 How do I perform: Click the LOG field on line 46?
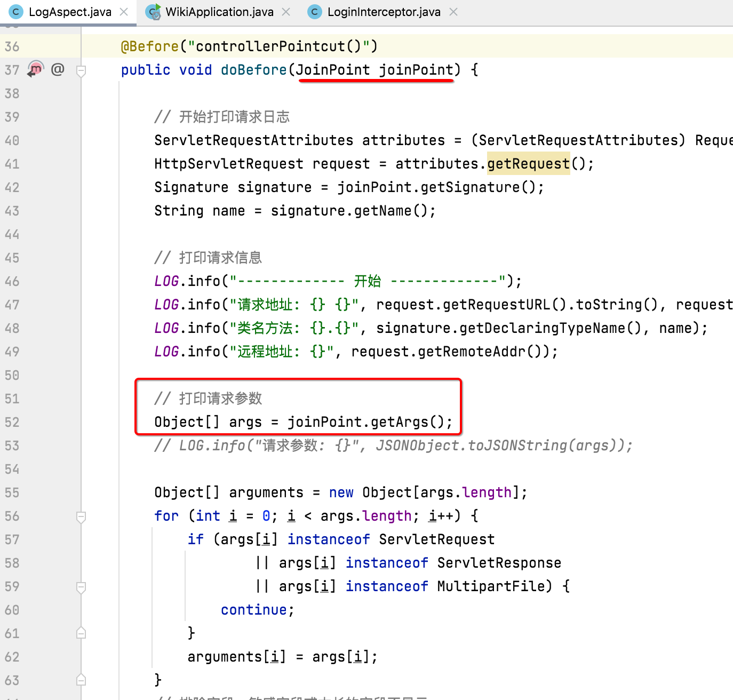pos(166,281)
